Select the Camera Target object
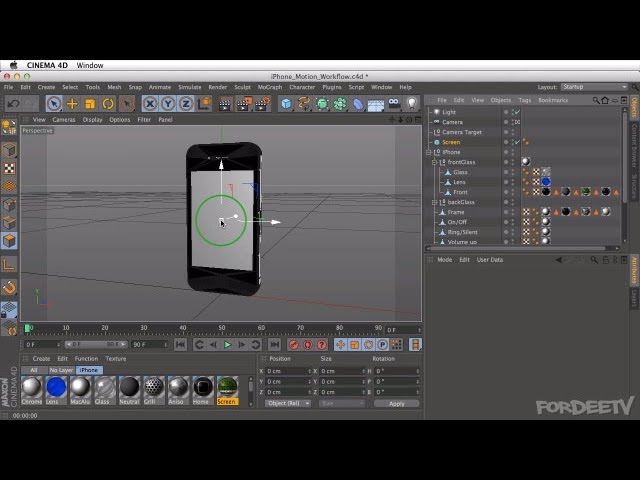This screenshot has width=640, height=480. point(462,132)
